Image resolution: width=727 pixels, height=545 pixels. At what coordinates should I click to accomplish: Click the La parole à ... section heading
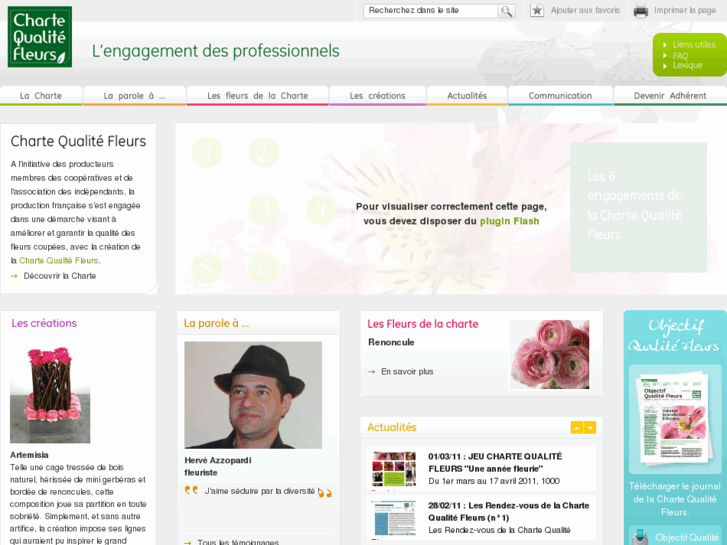(x=216, y=323)
